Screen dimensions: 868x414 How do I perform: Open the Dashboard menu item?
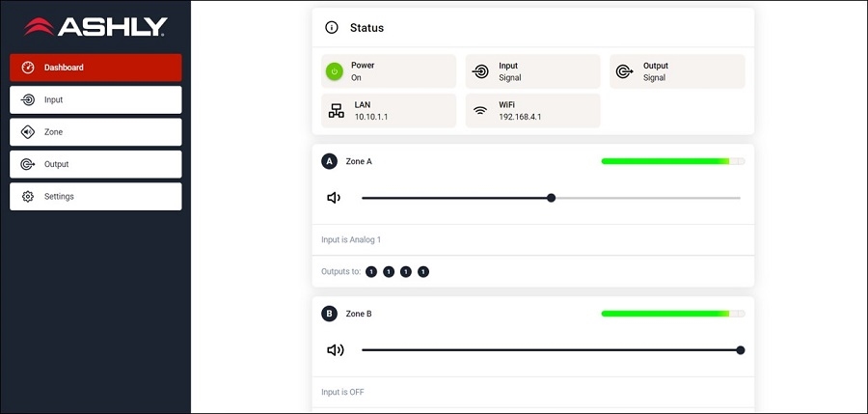[95, 68]
